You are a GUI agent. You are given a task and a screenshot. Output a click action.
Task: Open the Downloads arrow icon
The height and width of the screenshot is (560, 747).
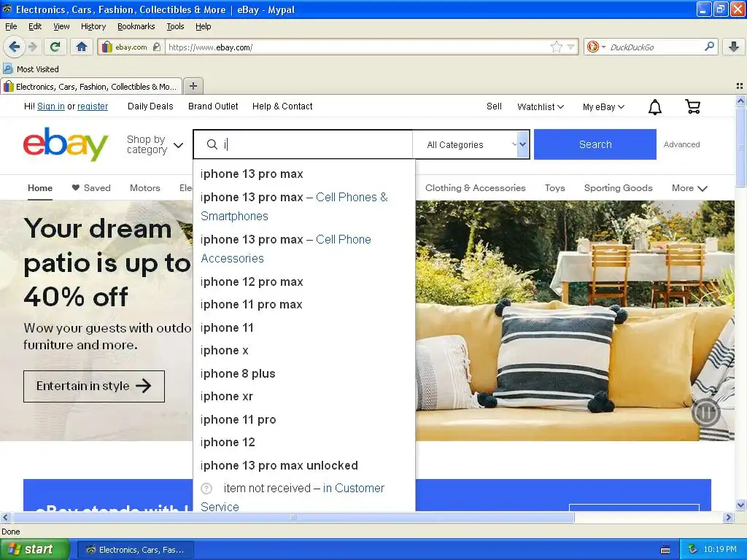tap(734, 47)
